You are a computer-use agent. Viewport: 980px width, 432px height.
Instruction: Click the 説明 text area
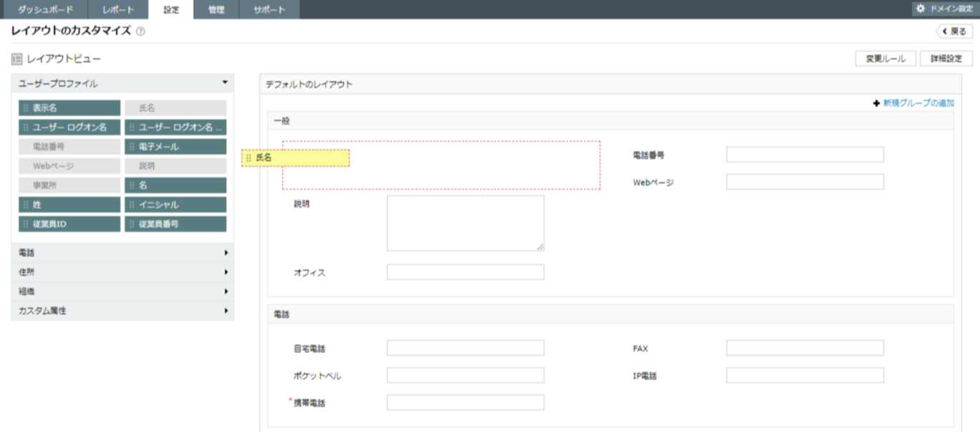tap(465, 223)
